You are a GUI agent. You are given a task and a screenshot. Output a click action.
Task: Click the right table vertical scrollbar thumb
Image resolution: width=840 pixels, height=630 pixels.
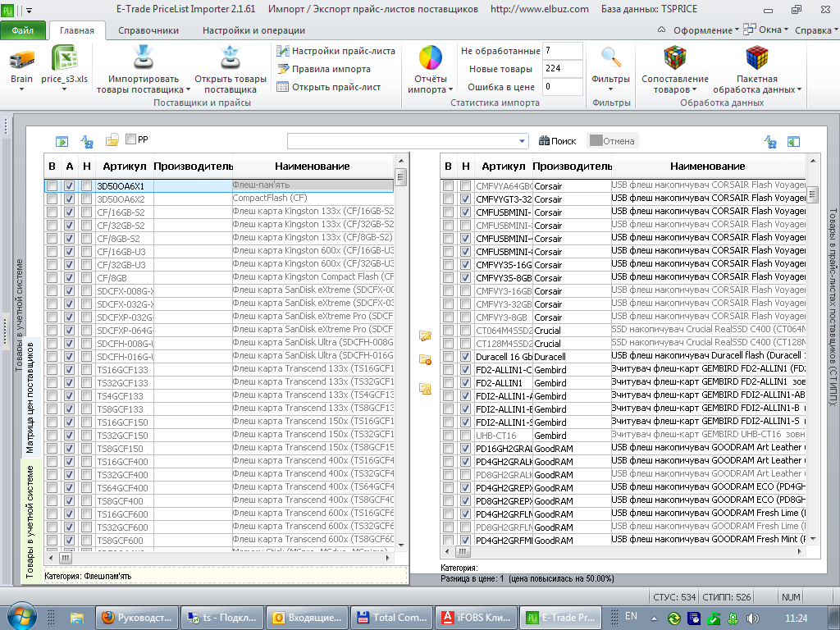813,194
